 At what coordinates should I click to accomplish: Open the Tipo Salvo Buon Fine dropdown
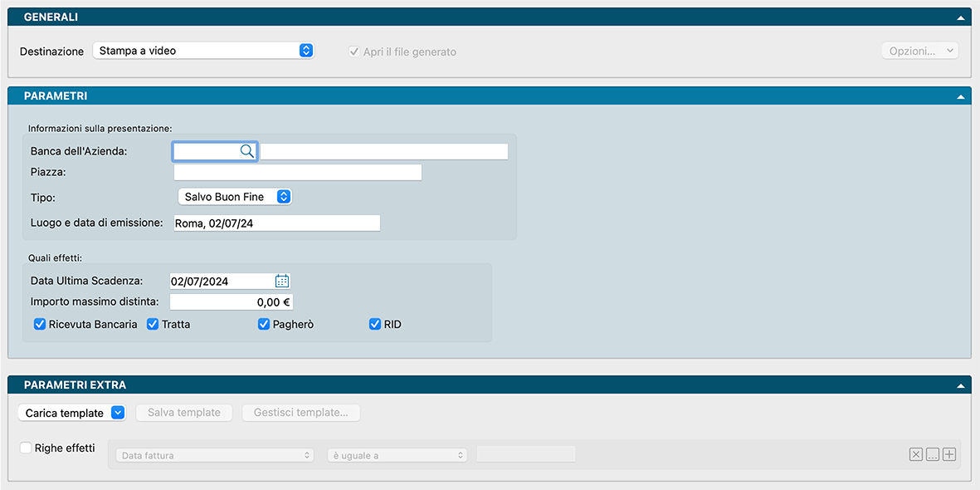pos(235,197)
